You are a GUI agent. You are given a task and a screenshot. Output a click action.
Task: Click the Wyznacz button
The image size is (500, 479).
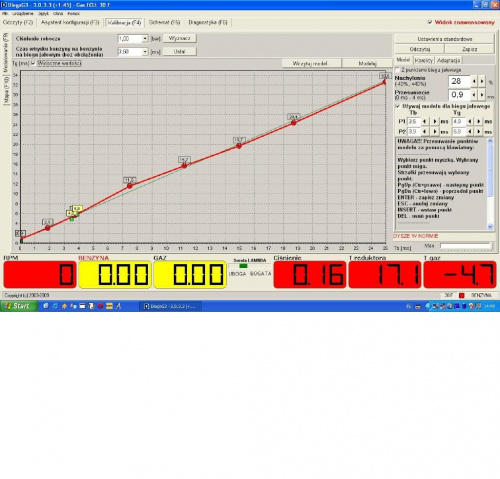pos(179,38)
